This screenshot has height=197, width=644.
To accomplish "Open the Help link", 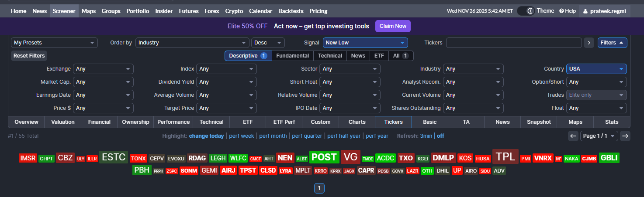I will click(568, 11).
